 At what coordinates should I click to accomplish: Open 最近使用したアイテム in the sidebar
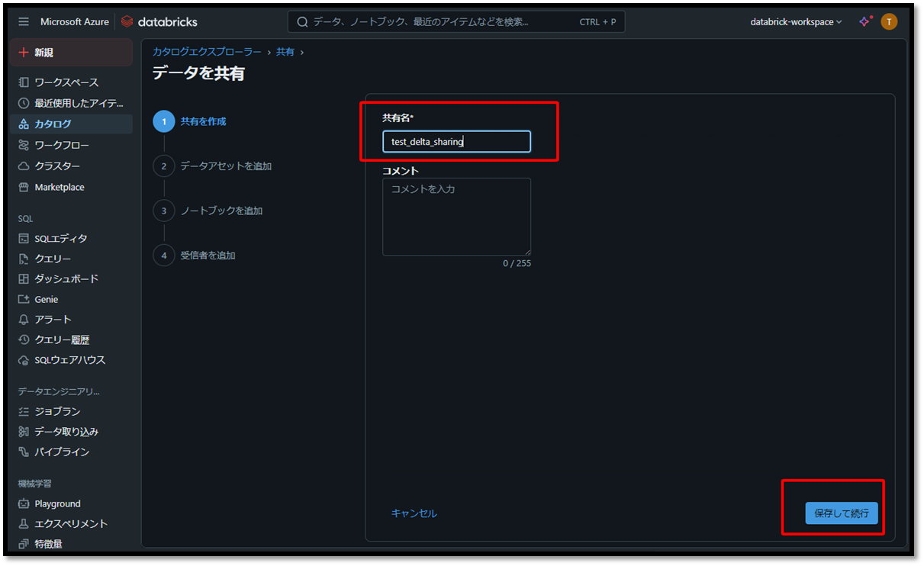72,103
